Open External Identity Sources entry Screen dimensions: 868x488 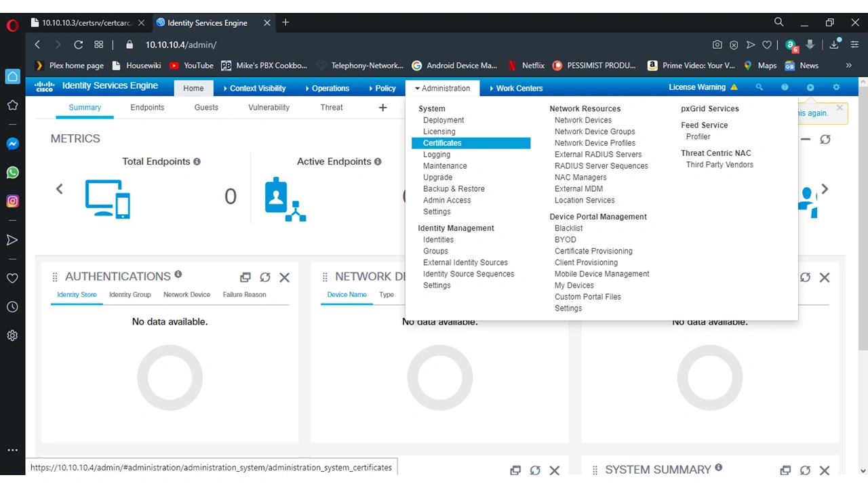[465, 262]
